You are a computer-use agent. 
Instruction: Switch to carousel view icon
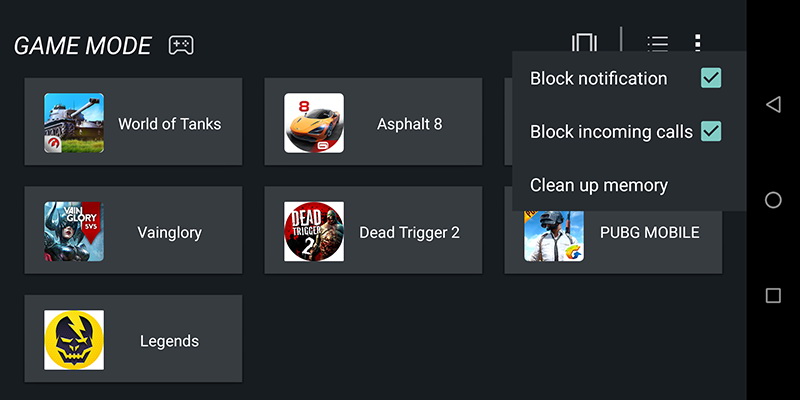pos(584,43)
